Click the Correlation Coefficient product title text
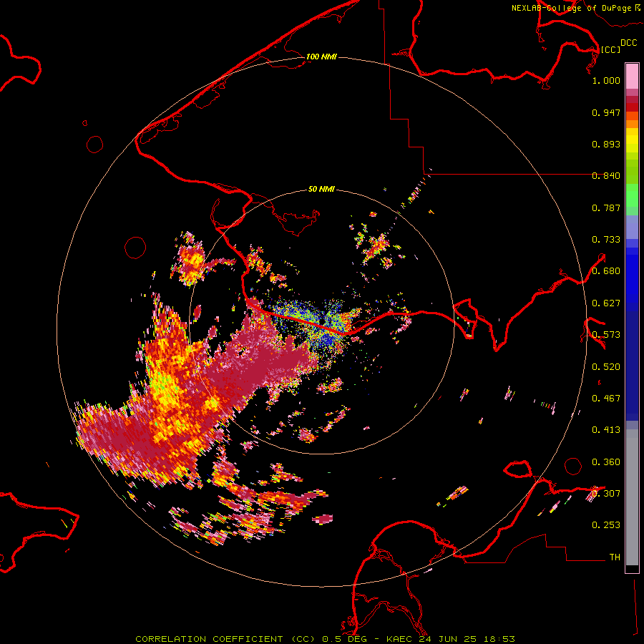 tap(226, 639)
